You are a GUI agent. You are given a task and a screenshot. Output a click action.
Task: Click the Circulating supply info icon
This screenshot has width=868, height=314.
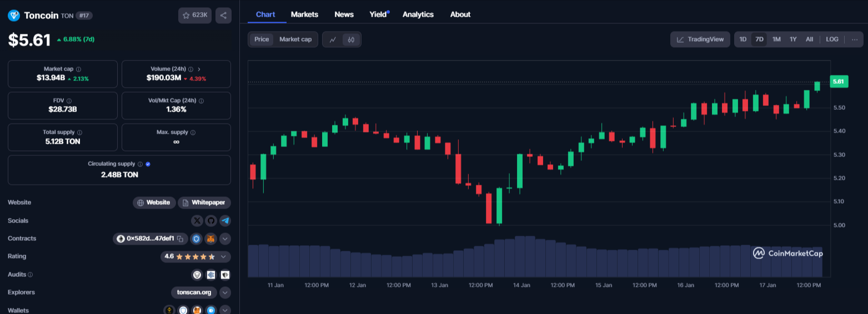(140, 164)
